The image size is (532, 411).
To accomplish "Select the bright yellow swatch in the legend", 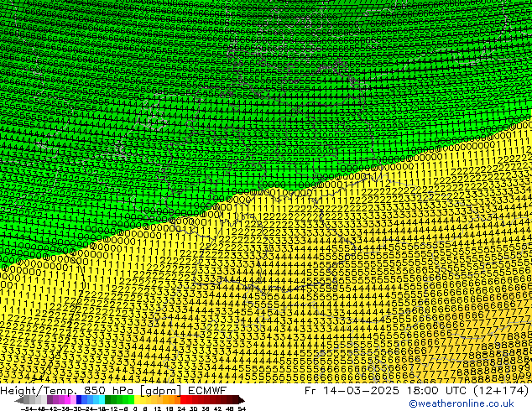I will point(137,399).
